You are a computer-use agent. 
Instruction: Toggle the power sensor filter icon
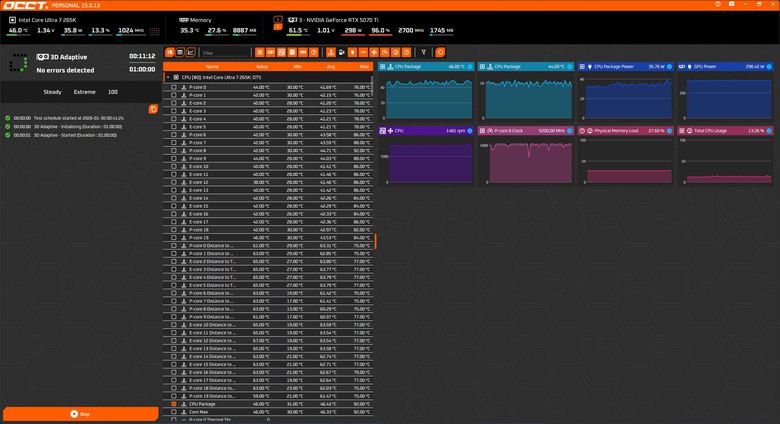point(352,52)
